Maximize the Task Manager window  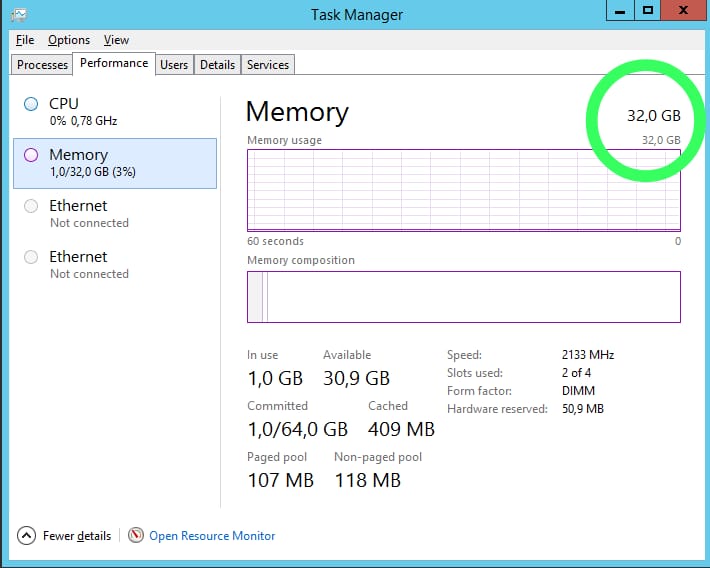[648, 10]
